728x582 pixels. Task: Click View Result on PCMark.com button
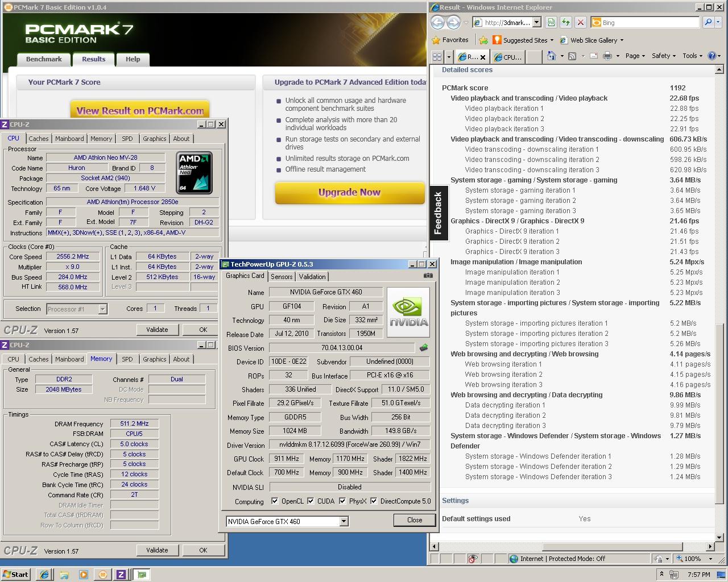point(140,110)
